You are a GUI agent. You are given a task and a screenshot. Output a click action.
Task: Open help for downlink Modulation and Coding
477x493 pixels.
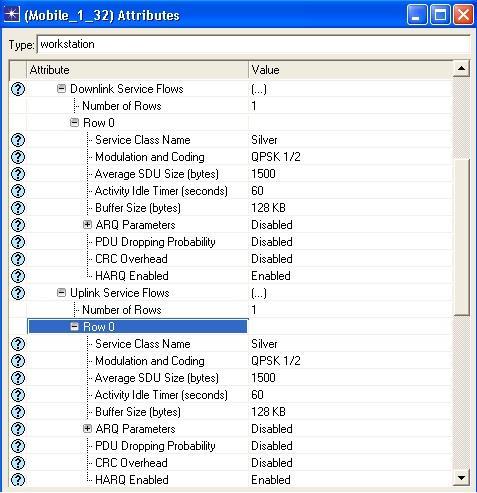point(18,157)
